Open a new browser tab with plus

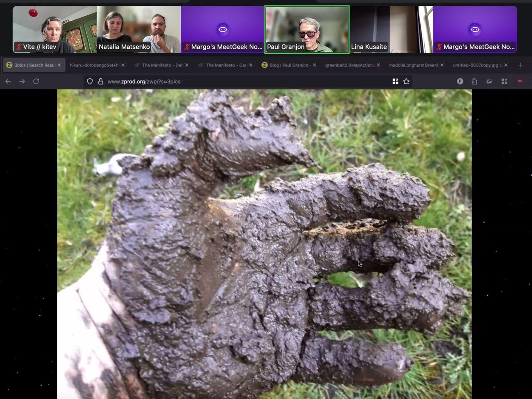[520, 65]
